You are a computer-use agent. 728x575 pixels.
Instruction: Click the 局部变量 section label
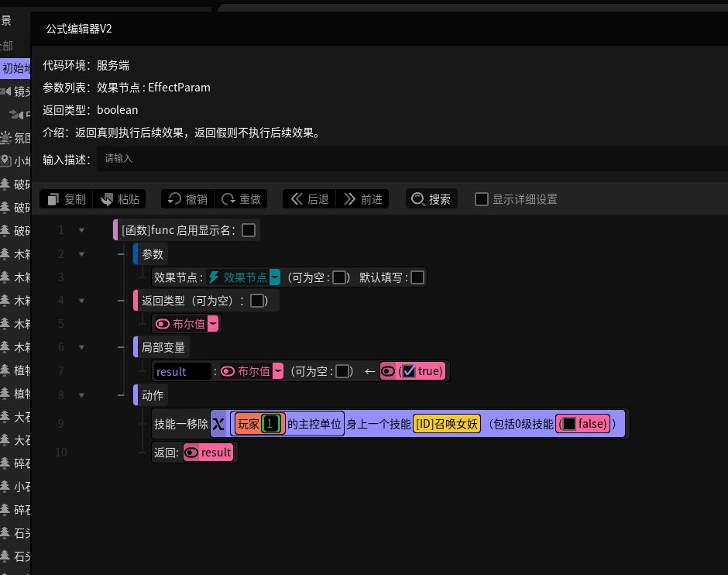pyautogui.click(x=163, y=347)
